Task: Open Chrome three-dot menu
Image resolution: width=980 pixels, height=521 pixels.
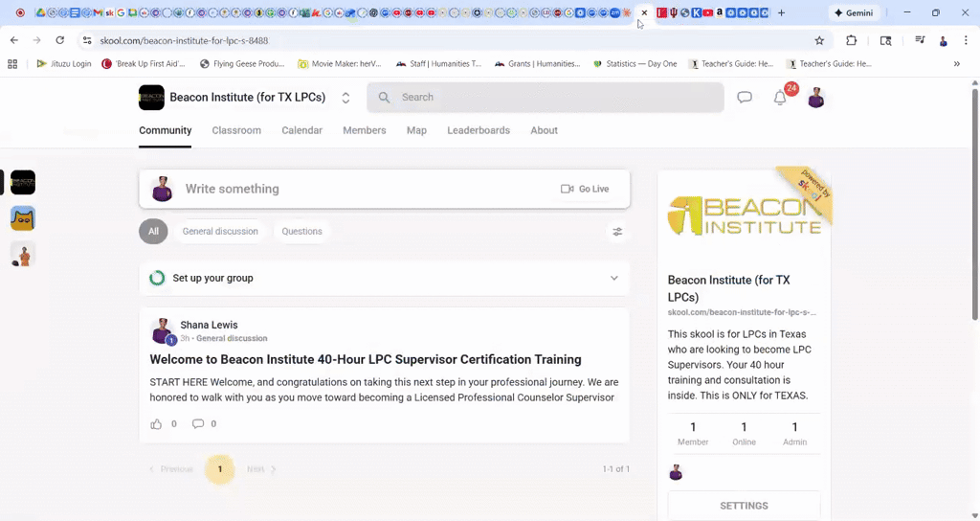Action: [966, 40]
